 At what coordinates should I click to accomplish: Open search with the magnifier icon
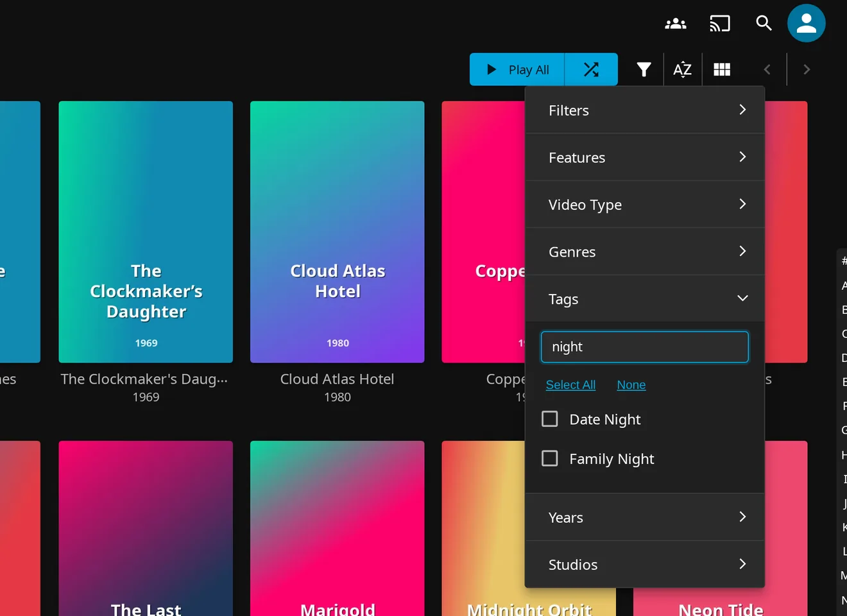(x=764, y=23)
